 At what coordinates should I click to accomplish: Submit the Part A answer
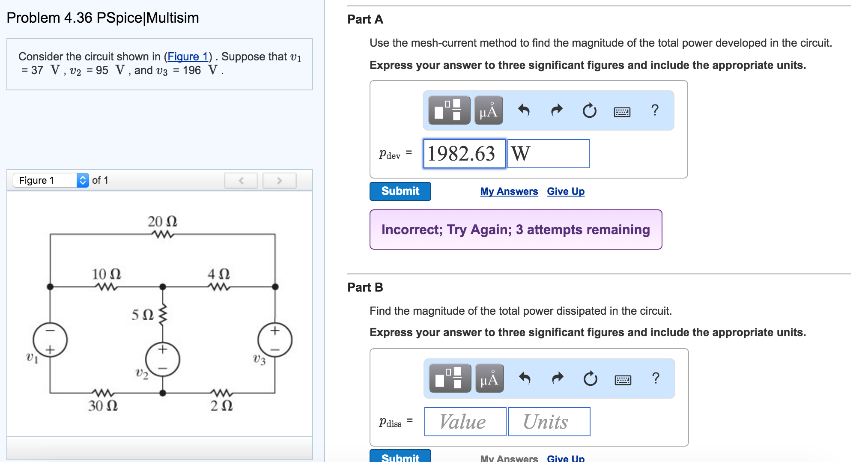[400, 191]
